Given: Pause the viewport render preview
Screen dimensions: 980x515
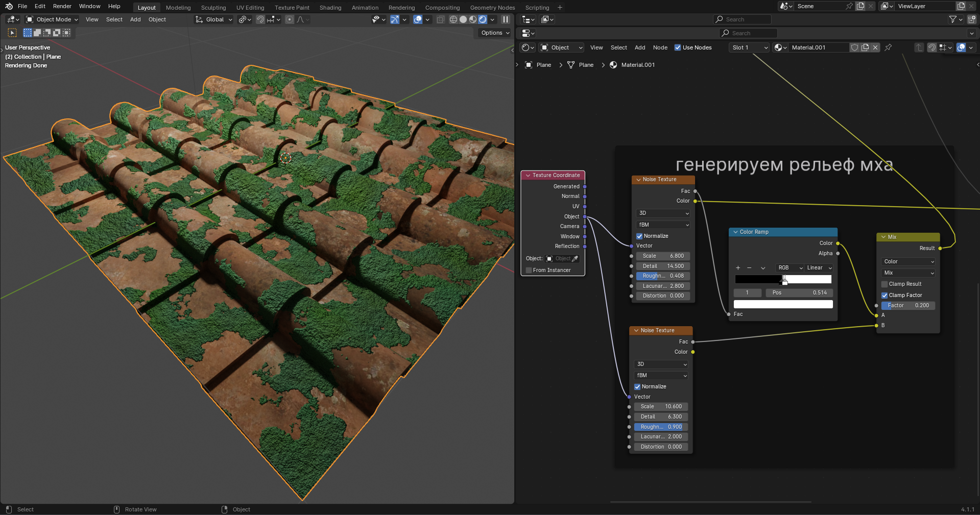Looking at the screenshot, I should click(506, 19).
